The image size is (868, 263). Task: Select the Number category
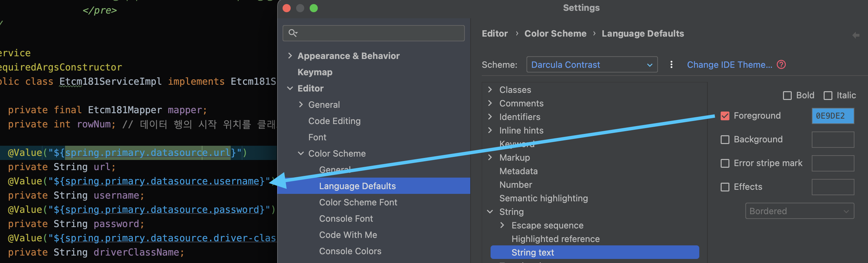pos(516,184)
